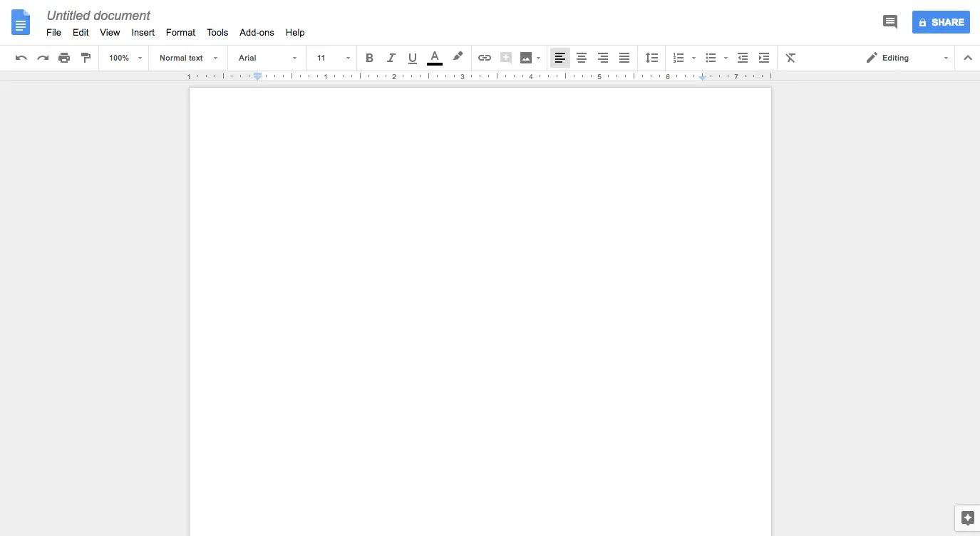
Task: Open comment history
Action: [889, 22]
